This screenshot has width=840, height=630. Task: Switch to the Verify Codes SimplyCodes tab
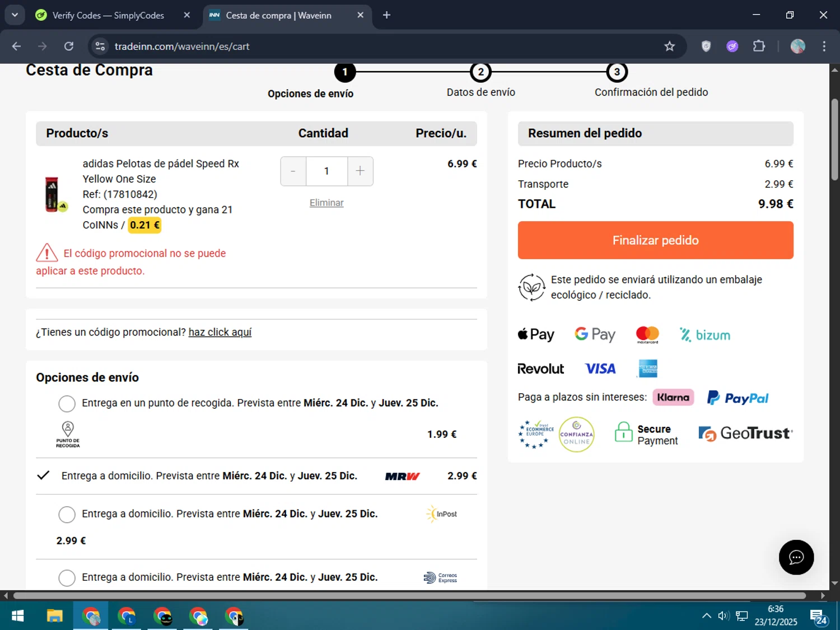(108, 15)
